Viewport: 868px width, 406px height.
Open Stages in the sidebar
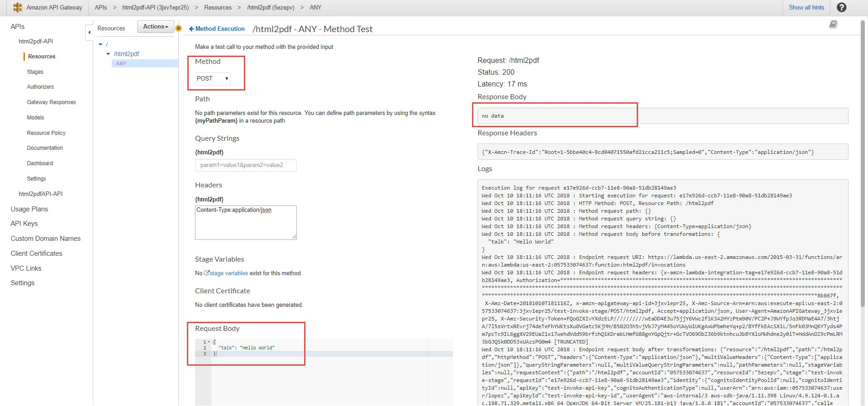[35, 72]
